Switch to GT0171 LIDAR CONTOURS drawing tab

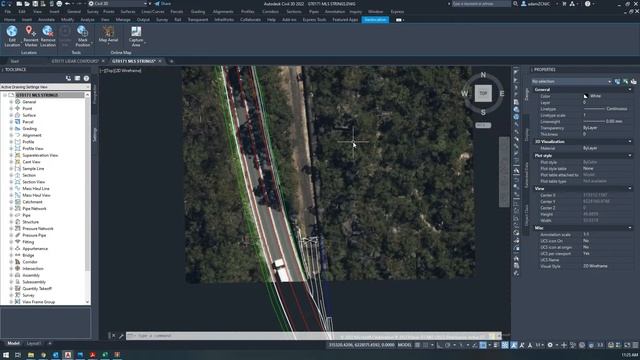(x=75, y=61)
